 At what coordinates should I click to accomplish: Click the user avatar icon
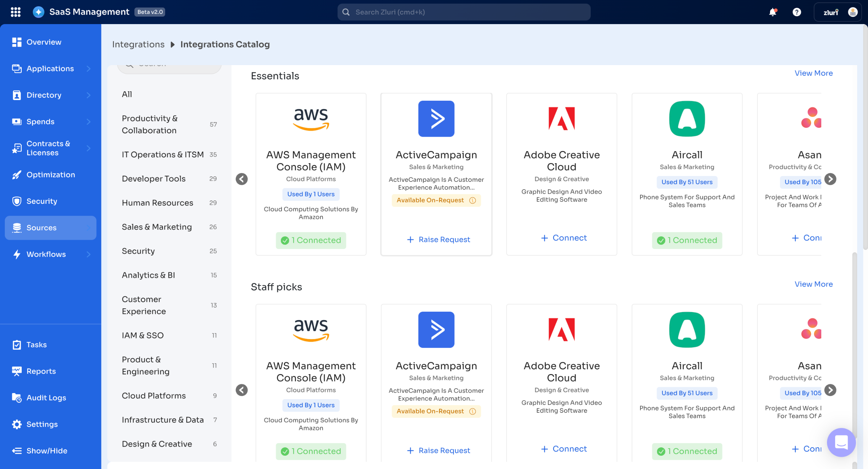point(852,12)
